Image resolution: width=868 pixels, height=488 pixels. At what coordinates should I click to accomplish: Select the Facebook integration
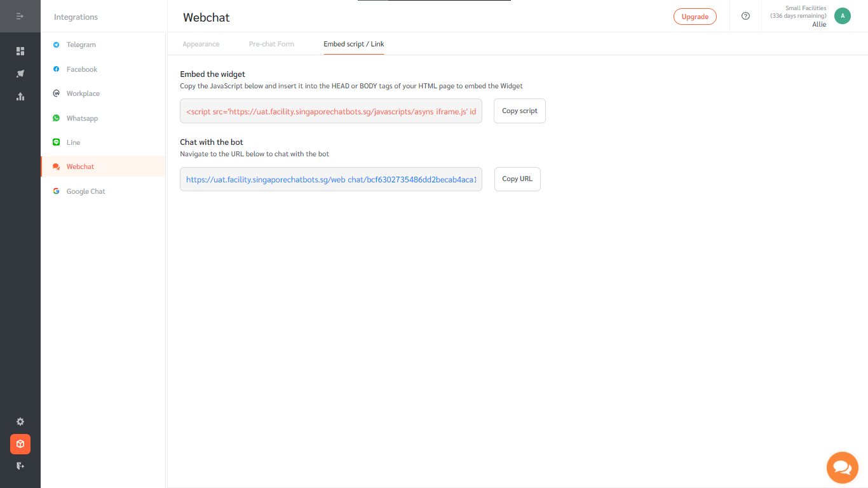81,69
